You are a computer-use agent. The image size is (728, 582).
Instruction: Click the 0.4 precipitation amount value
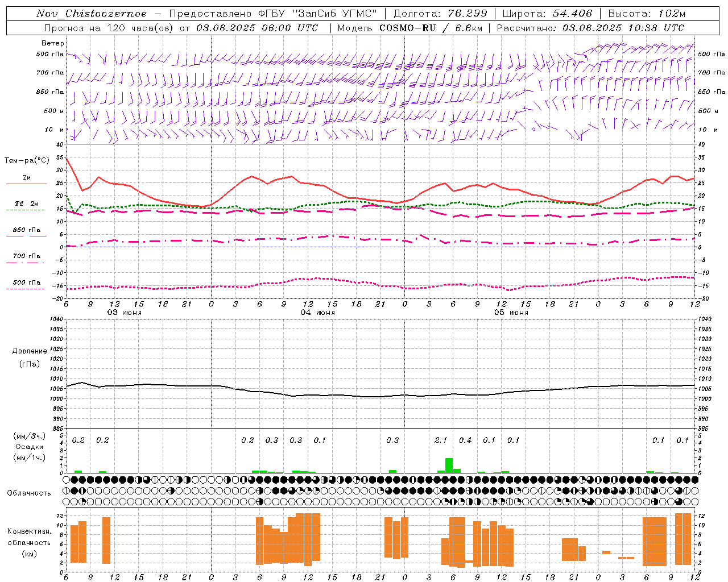click(x=465, y=440)
